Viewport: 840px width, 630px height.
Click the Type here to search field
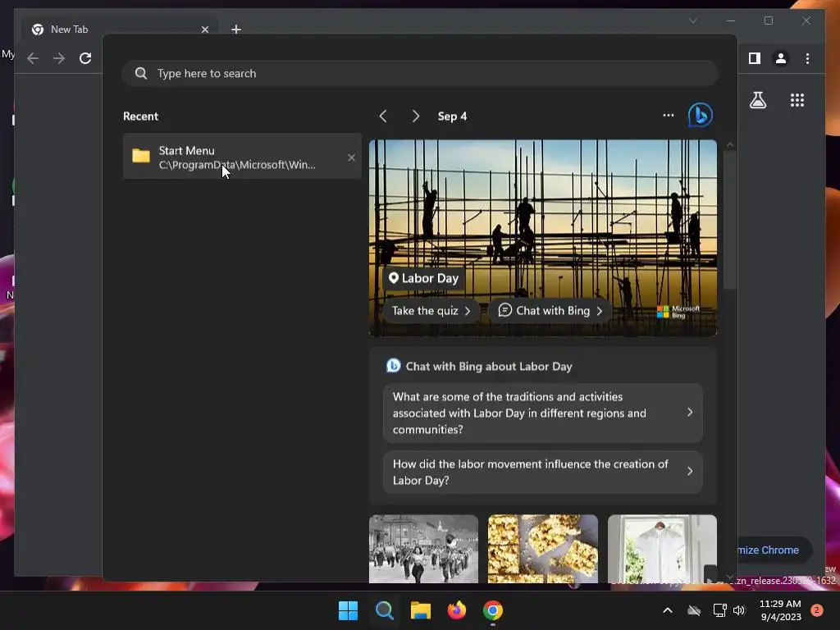pos(420,73)
